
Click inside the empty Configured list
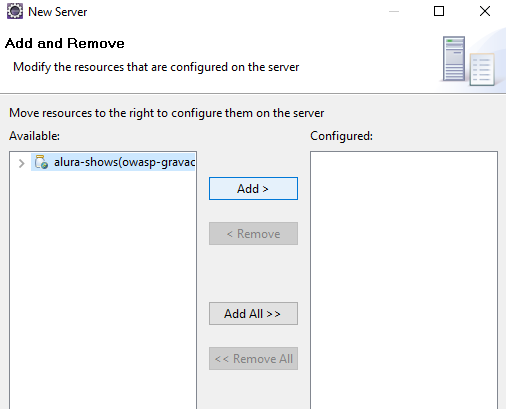(x=404, y=280)
